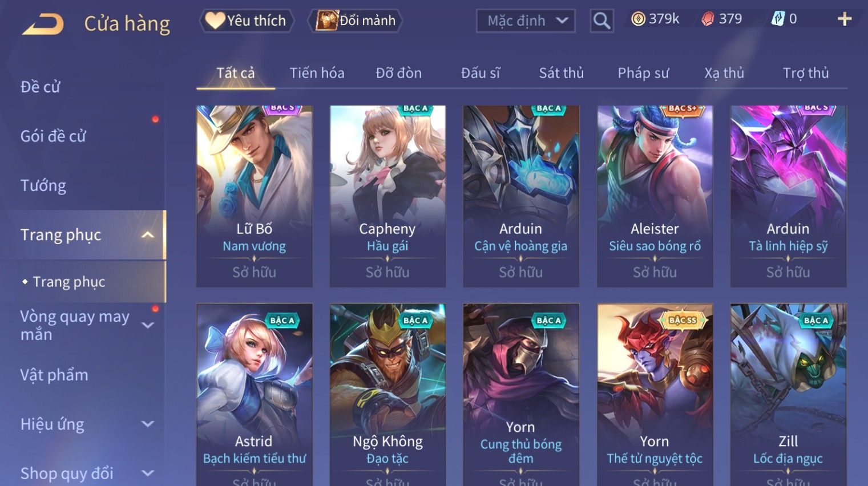The image size is (868, 486).
Task: Open Yêu thích favorites heart button
Action: pos(247,21)
